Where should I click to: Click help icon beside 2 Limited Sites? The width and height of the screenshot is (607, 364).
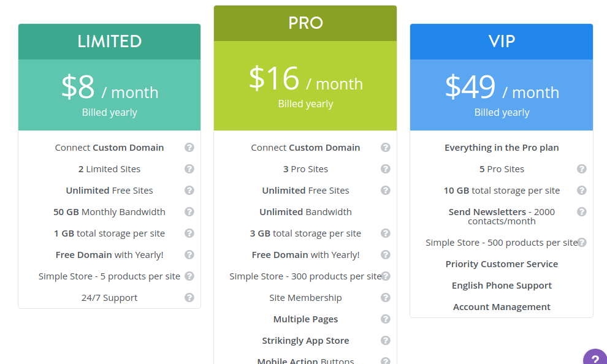coord(189,169)
